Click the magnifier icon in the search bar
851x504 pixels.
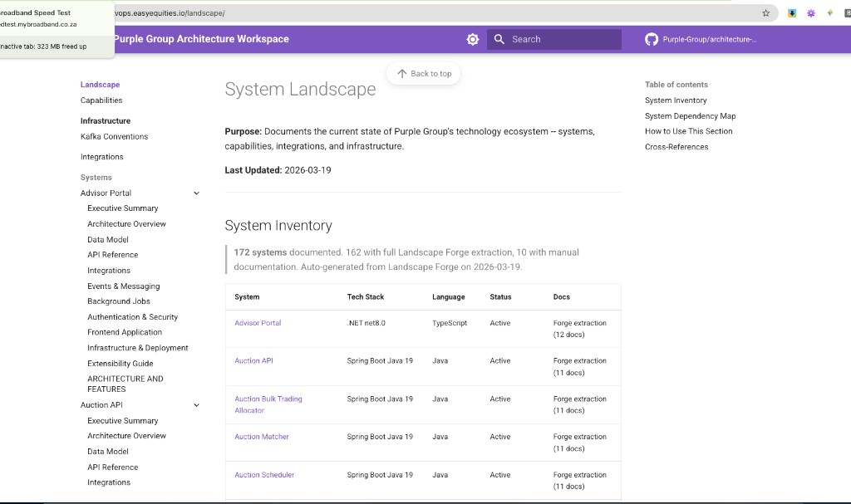[499, 39]
